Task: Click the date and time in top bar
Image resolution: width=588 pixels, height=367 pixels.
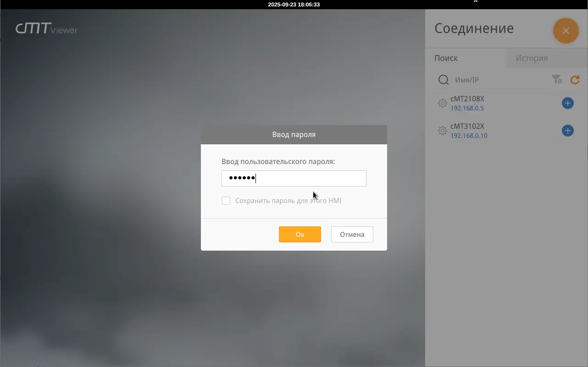Action: pos(294,5)
